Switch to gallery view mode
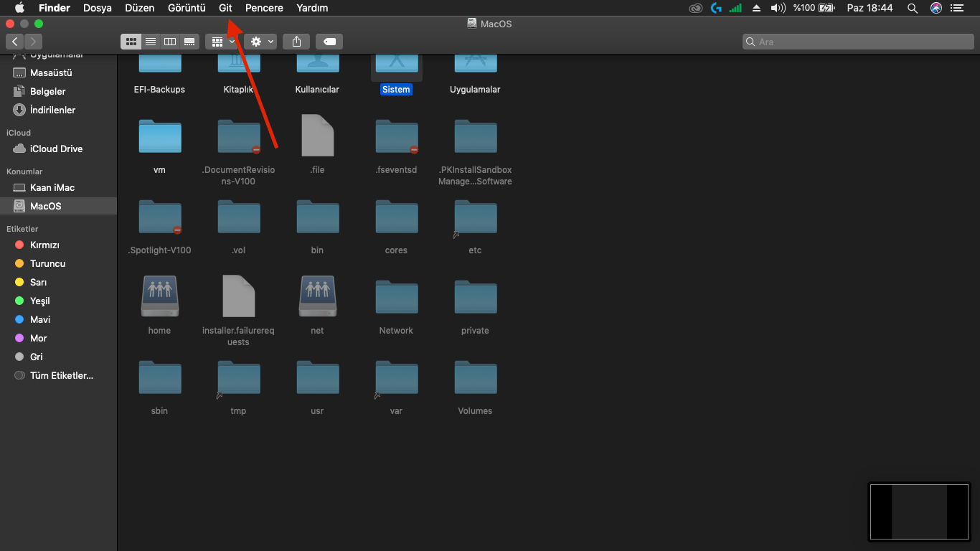980x551 pixels. pyautogui.click(x=189, y=42)
